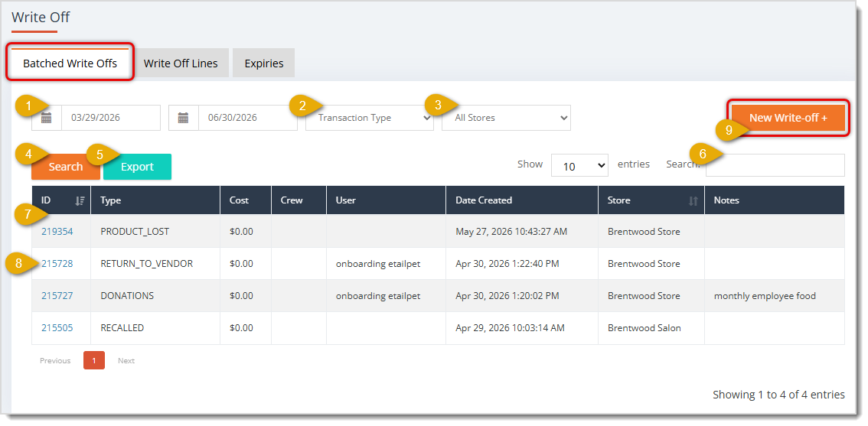Click 'Showing 1 to 4 of 4 entries'
The width and height of the screenshot is (868, 426).
[x=778, y=395]
